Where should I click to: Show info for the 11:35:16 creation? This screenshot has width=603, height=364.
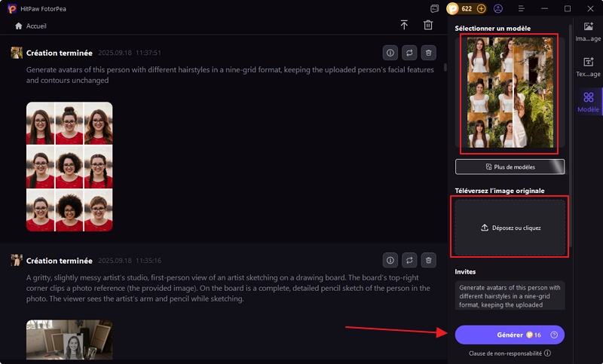[390, 260]
